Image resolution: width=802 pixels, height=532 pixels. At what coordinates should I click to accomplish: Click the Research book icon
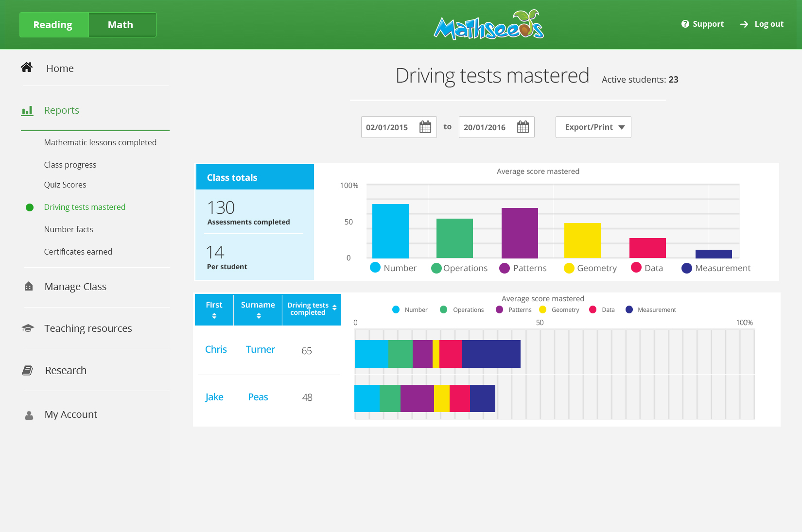point(28,370)
